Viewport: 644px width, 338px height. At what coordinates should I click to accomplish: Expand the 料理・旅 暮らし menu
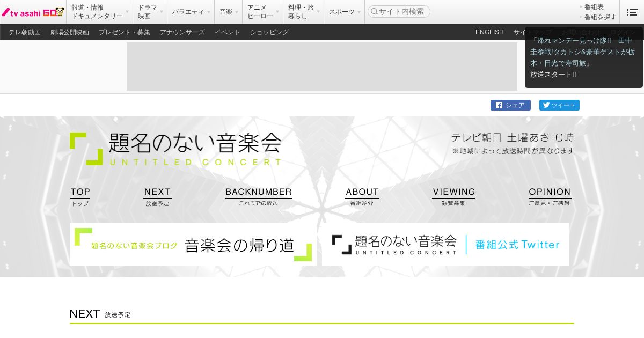pyautogui.click(x=303, y=12)
